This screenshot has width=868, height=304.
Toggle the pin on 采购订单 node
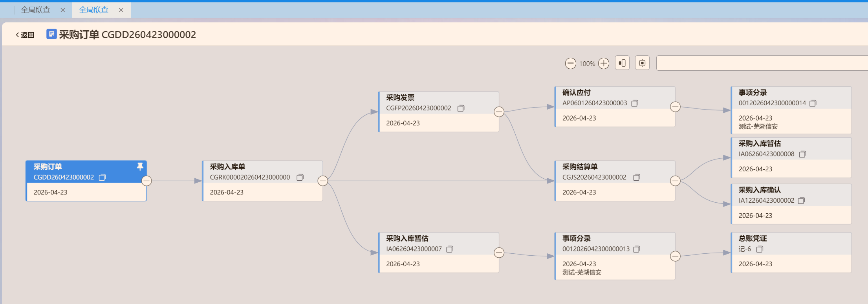pyautogui.click(x=140, y=167)
